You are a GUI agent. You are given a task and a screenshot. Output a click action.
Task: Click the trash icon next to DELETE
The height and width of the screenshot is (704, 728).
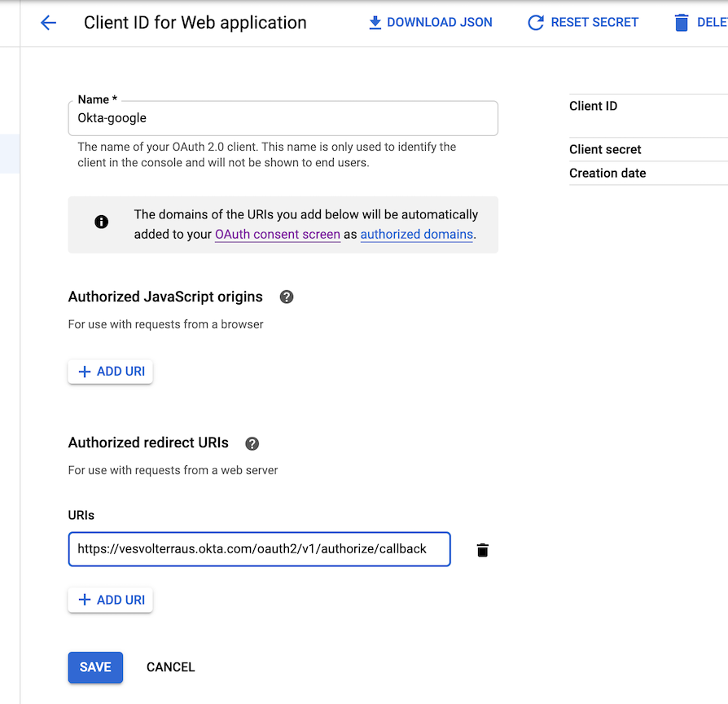(x=681, y=22)
